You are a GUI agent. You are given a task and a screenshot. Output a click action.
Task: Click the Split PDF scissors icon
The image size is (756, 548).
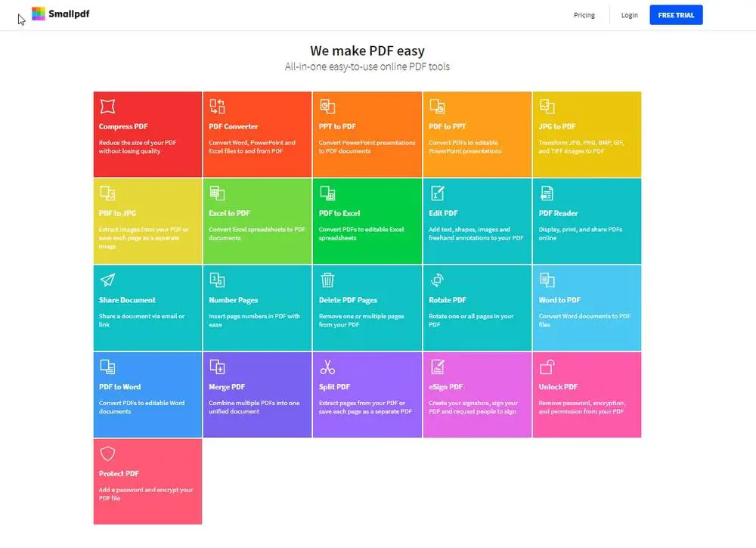point(327,367)
